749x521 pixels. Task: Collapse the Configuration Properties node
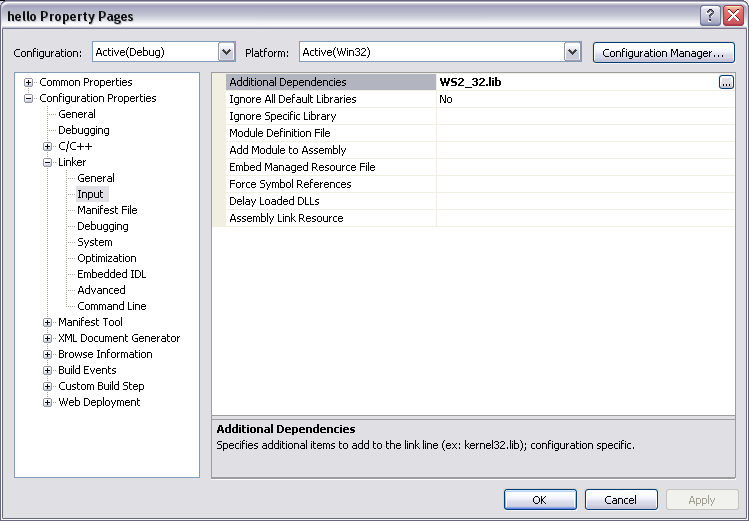click(x=29, y=98)
